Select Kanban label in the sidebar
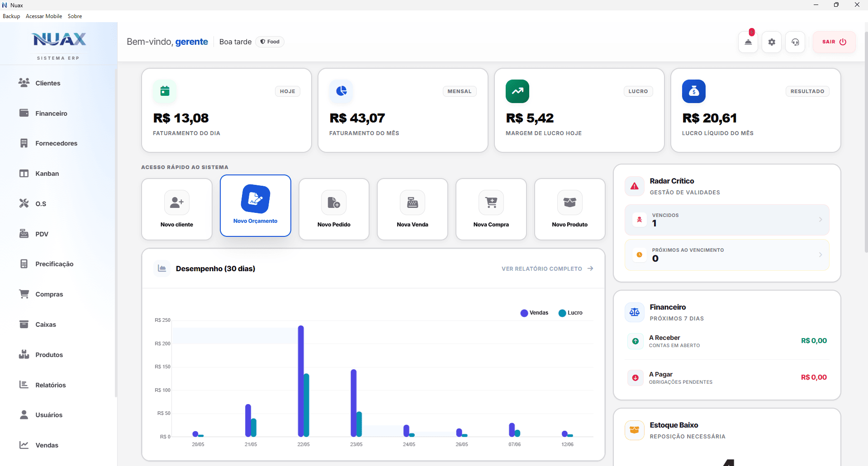 [x=47, y=174]
